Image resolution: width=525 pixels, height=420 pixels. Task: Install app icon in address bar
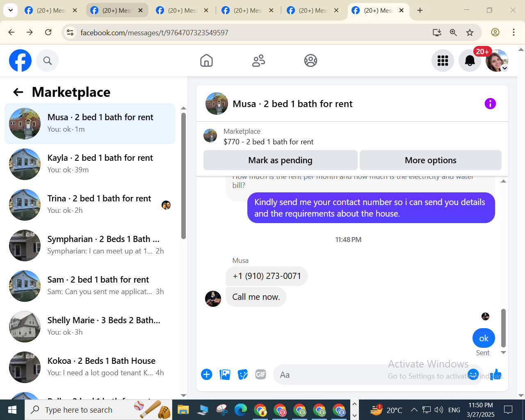(437, 32)
